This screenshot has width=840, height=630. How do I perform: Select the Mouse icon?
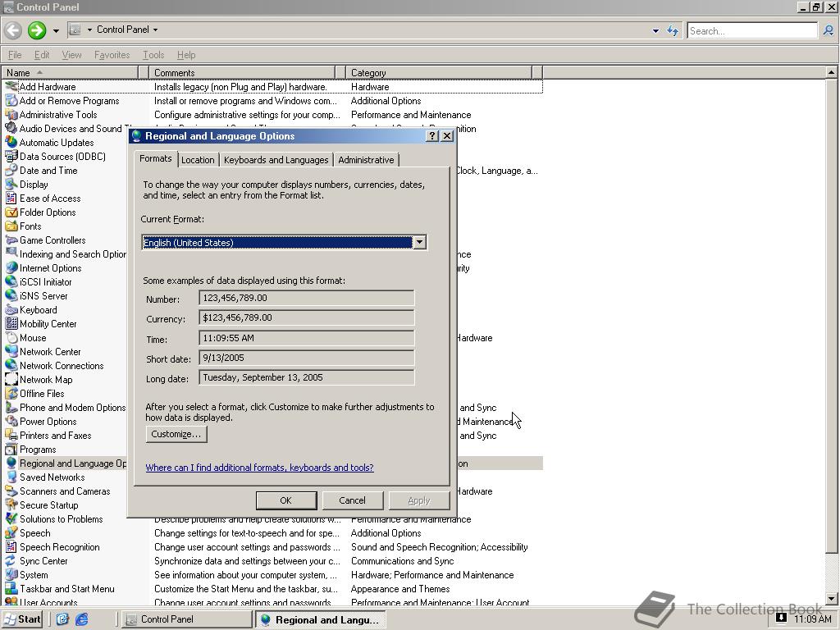click(x=11, y=337)
